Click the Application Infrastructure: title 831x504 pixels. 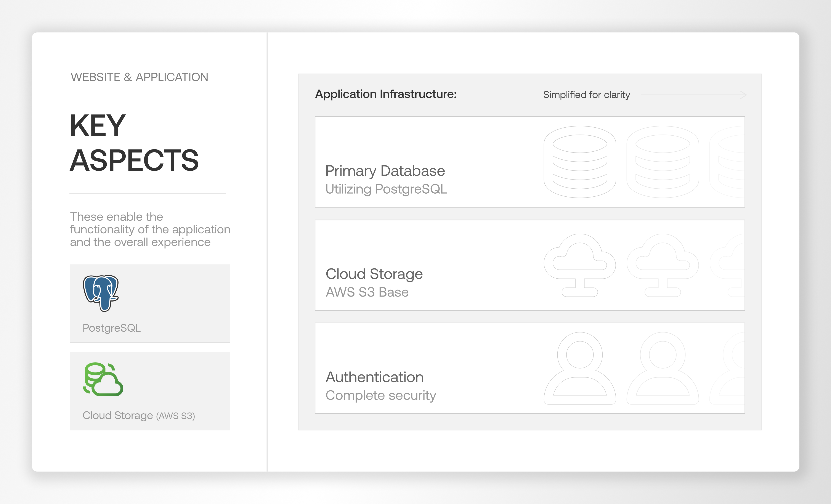pos(386,94)
